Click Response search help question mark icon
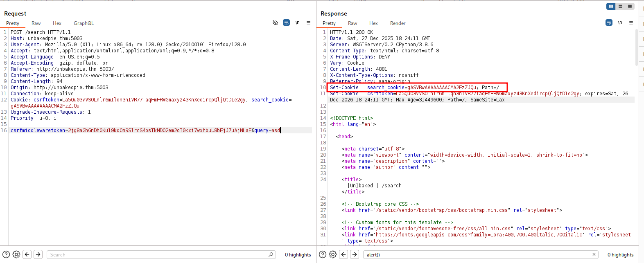This screenshot has height=263, width=644. pyautogui.click(x=323, y=254)
